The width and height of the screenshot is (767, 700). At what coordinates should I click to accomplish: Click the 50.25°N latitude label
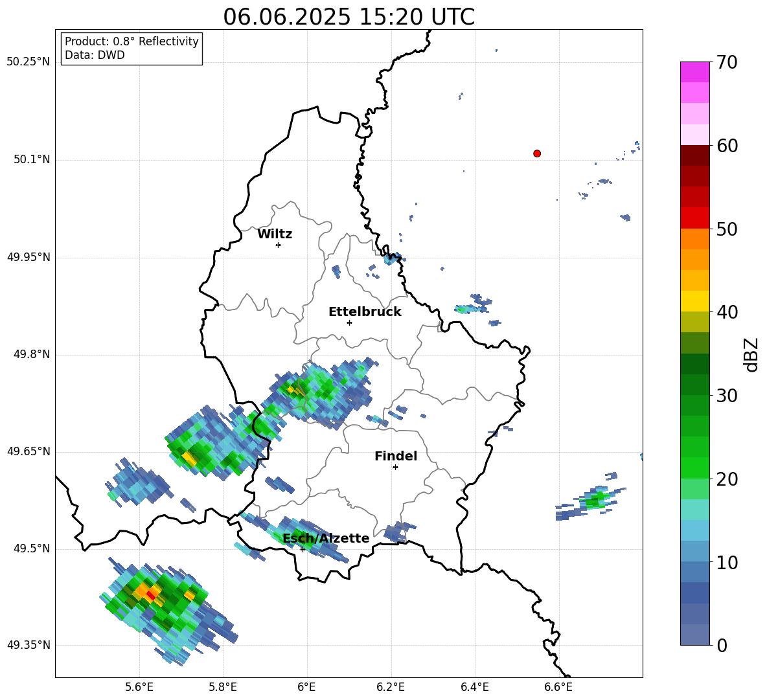[x=28, y=62]
